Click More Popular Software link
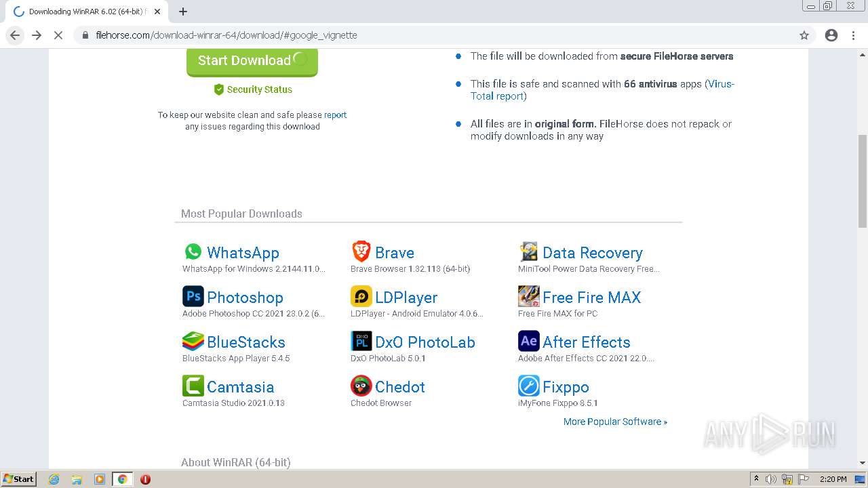868x488 pixels. pyautogui.click(x=615, y=422)
